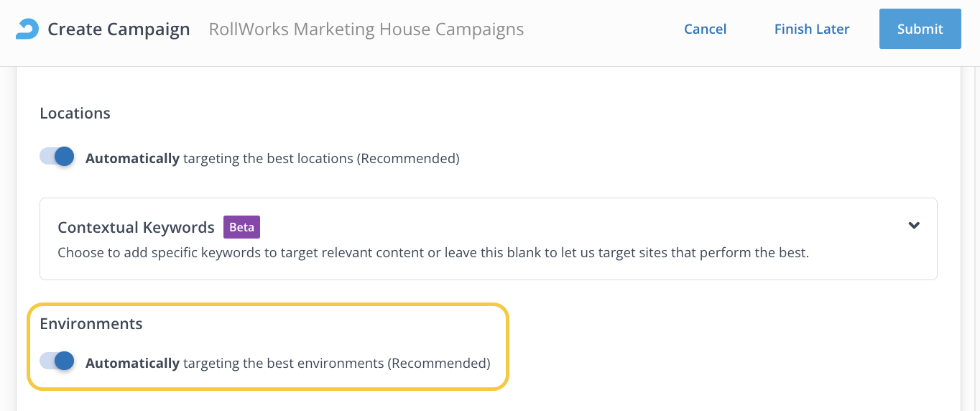Disable automatic Locations targeting toggle
Viewport: 980px width, 411px height.
click(x=57, y=157)
